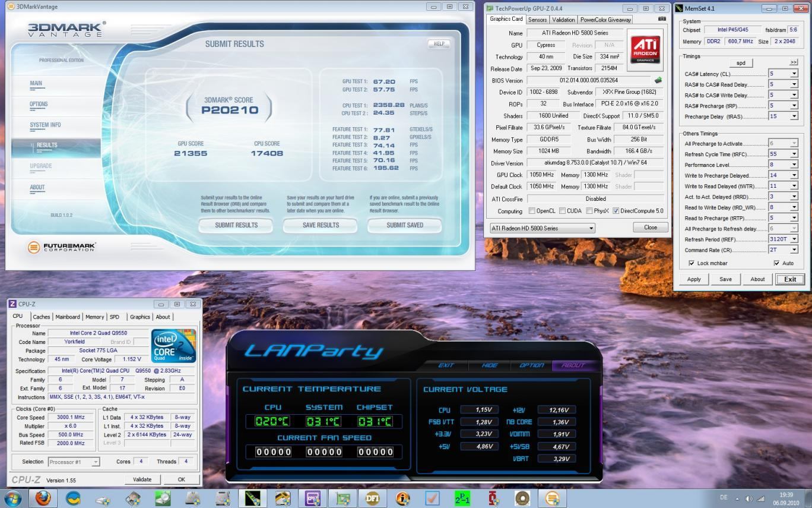Open System Info in 3DMark sidebar
Screen dimensions: 812x508
click(45, 125)
